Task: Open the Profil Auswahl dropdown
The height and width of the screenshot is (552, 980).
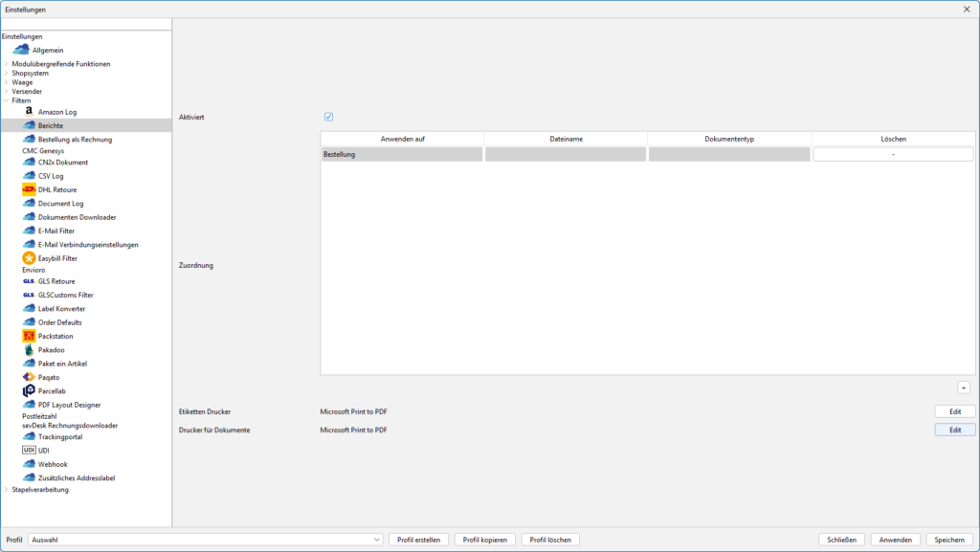Action: pyautogui.click(x=376, y=540)
